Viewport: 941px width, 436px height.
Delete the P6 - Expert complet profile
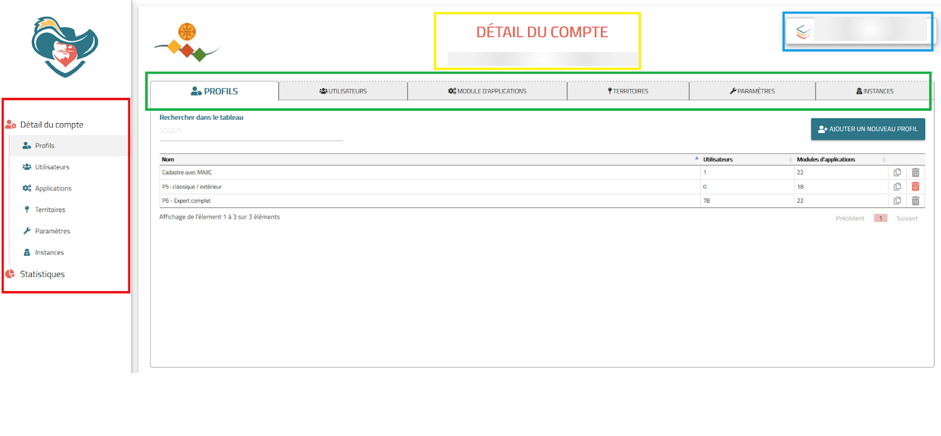(915, 201)
